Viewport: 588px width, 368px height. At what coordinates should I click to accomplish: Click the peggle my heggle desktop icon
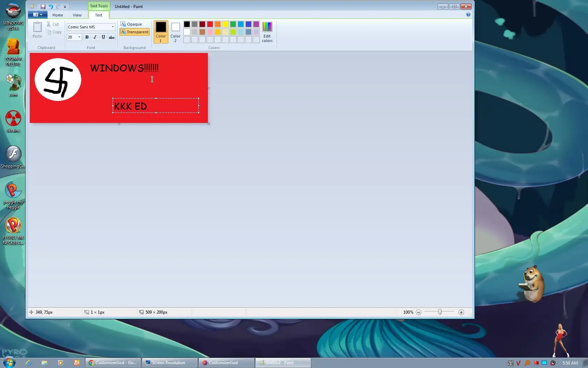point(13,195)
